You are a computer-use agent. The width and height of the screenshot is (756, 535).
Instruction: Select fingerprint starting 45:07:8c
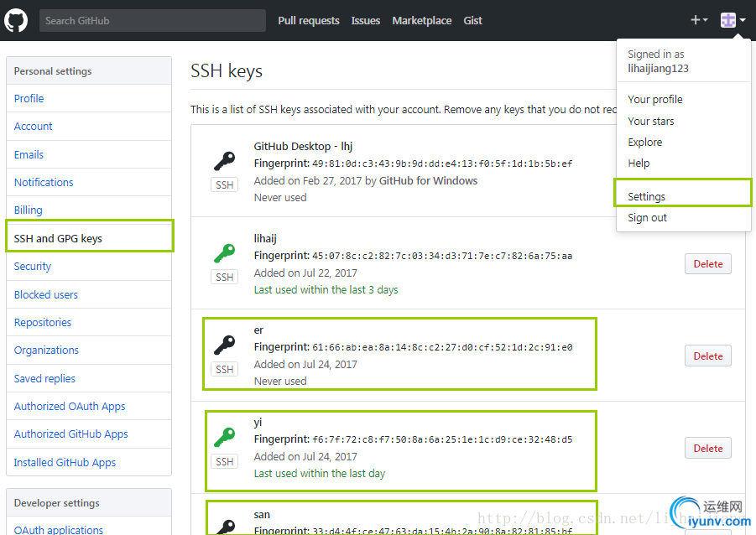tap(442, 256)
